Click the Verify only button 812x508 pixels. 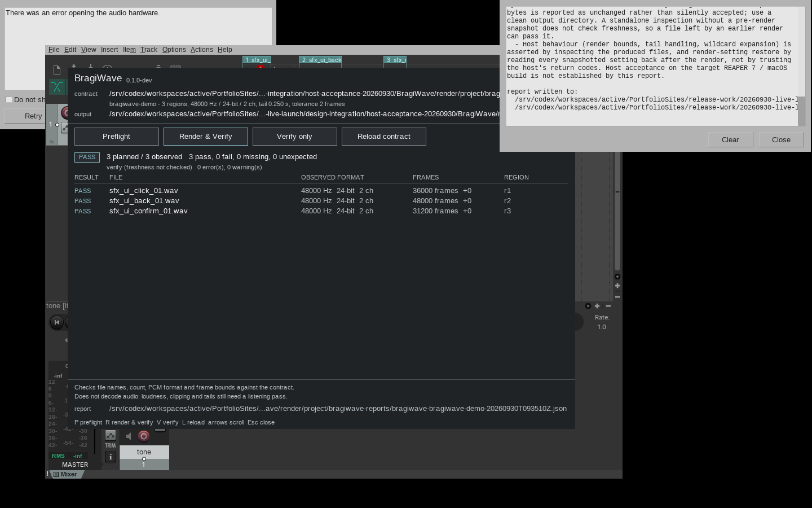[x=295, y=137]
